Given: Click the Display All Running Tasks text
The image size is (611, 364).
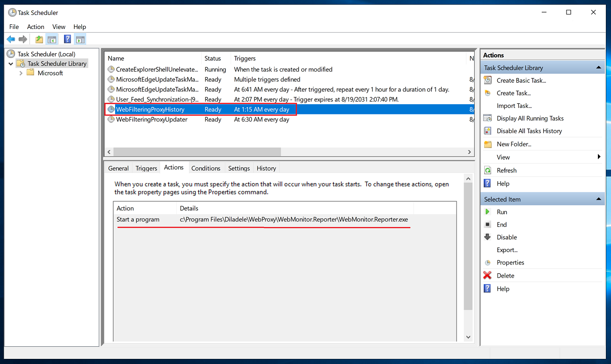Looking at the screenshot, I should 530,118.
